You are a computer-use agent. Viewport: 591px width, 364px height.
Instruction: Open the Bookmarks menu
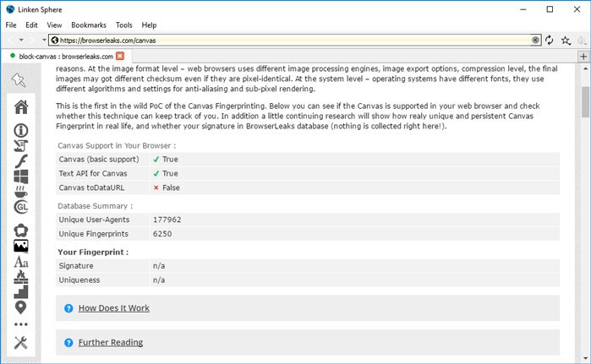(89, 24)
